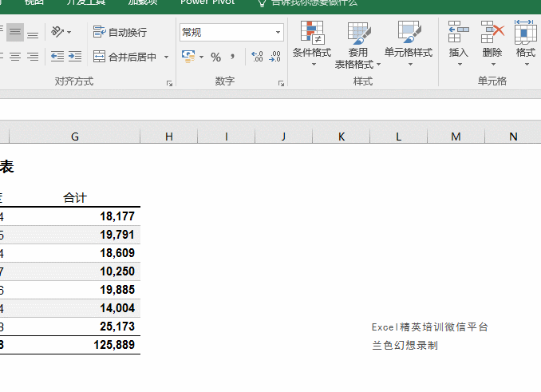Click the percent style icon
This screenshot has height=392, width=541.
coord(215,57)
